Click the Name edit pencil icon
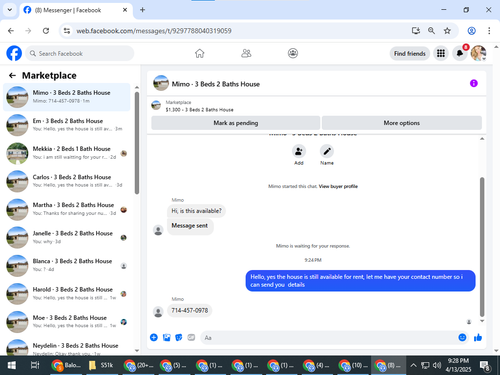Viewport: 500px width, 375px height. click(x=327, y=151)
